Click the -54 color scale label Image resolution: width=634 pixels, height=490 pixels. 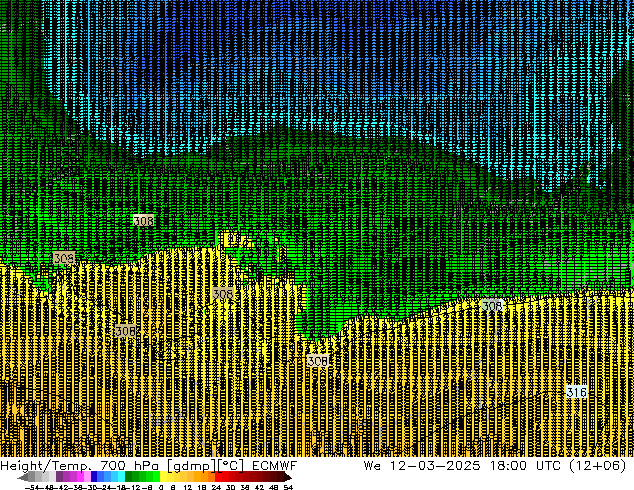click(x=31, y=488)
